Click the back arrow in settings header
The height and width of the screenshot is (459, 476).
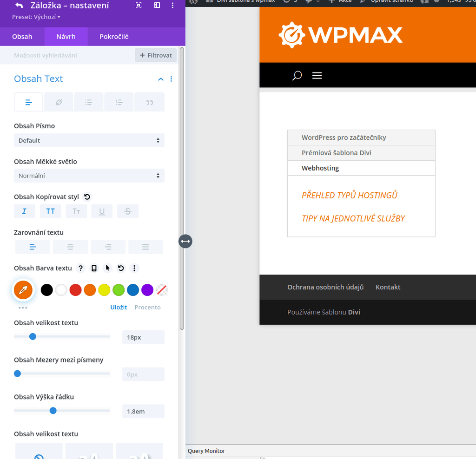click(x=19, y=5)
